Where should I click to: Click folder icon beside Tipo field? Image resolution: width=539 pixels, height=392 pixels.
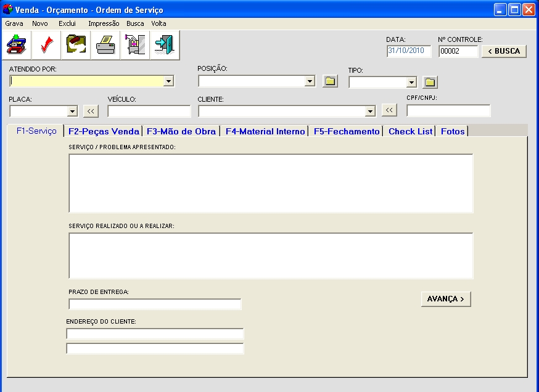(x=430, y=82)
